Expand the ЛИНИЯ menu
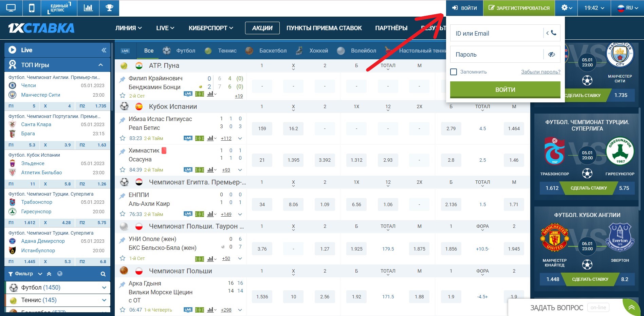Image resolution: width=644 pixels, height=316 pixels. [128, 28]
